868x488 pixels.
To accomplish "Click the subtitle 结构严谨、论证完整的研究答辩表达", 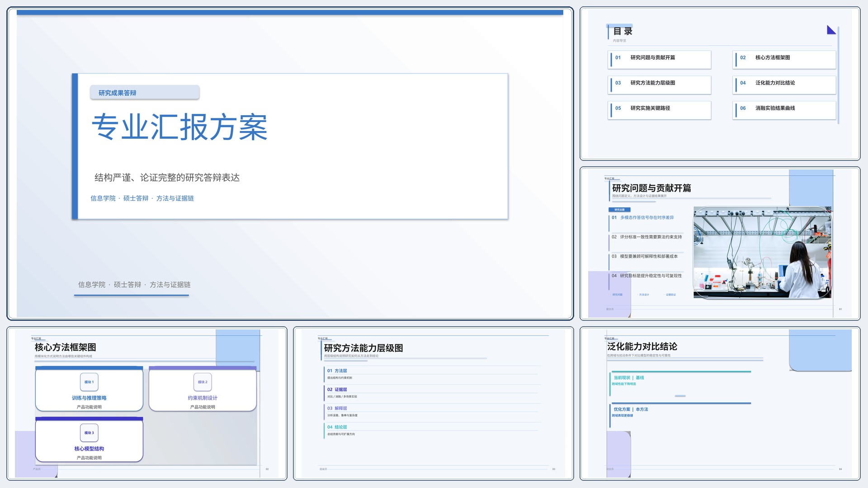I will click(167, 178).
